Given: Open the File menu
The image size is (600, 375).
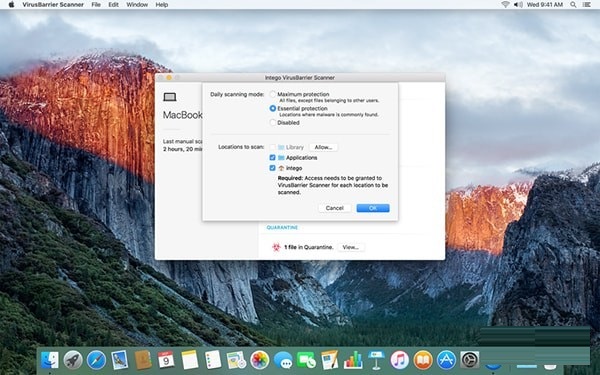Looking at the screenshot, I should click(96, 5).
